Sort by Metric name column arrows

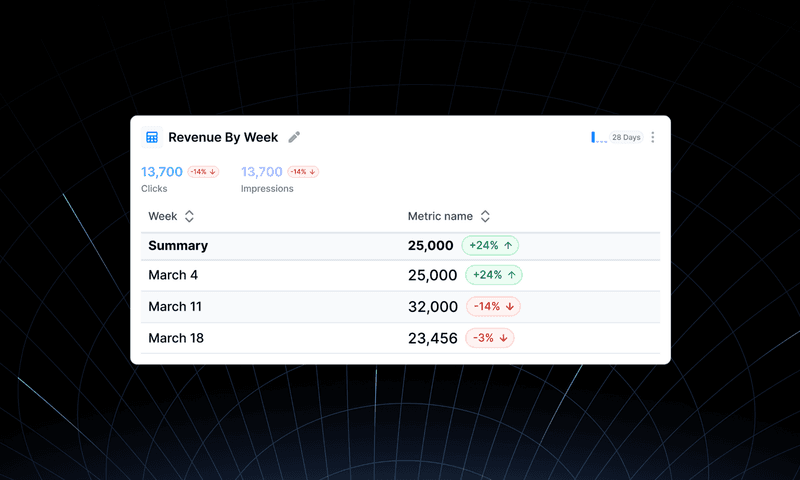pos(485,216)
